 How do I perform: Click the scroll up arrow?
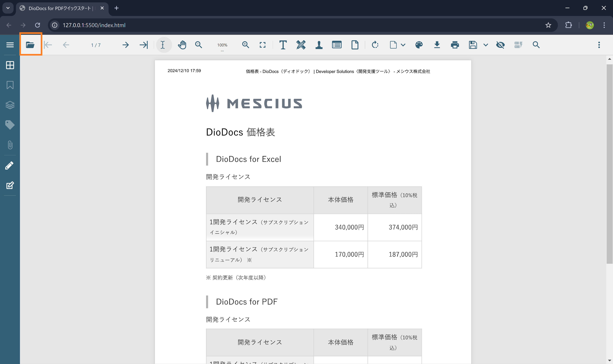click(x=609, y=59)
